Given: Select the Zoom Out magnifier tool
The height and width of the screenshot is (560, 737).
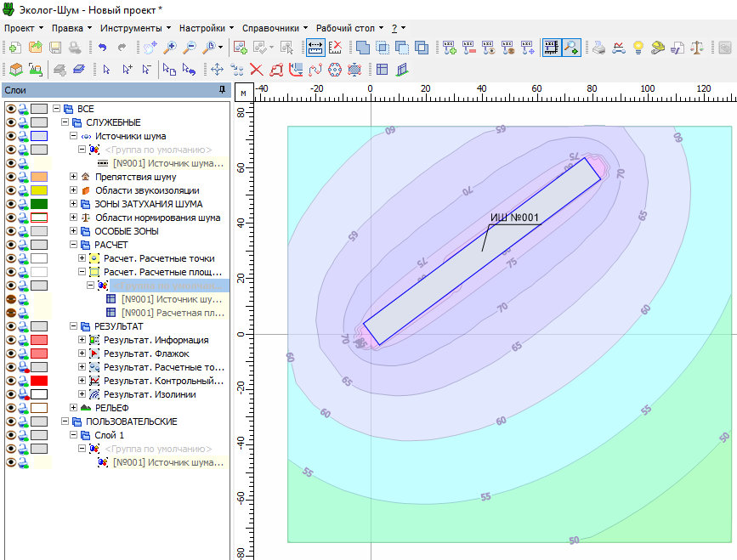Looking at the screenshot, I should 190,48.
